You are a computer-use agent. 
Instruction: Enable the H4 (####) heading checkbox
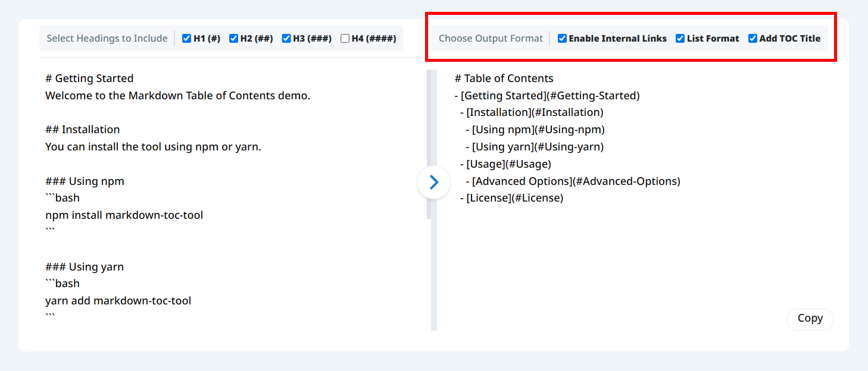[345, 39]
